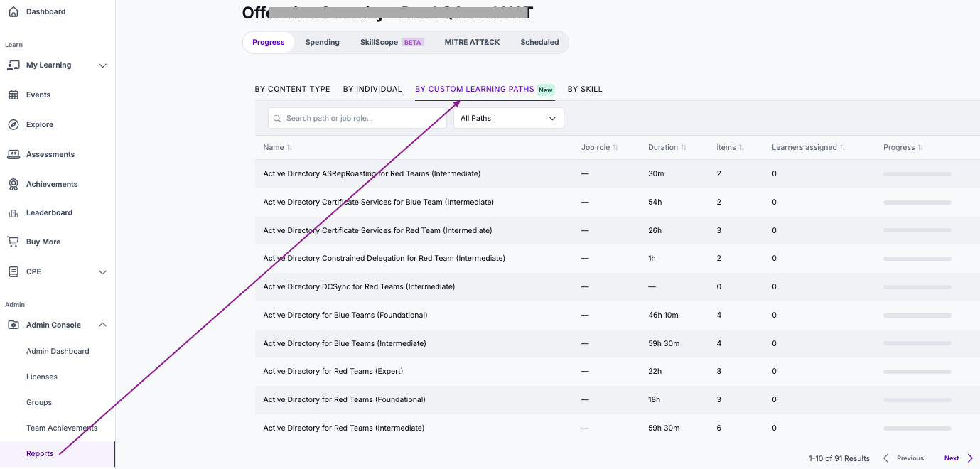Open the All Paths dropdown
Screen dimensions: 980x469
(509, 118)
